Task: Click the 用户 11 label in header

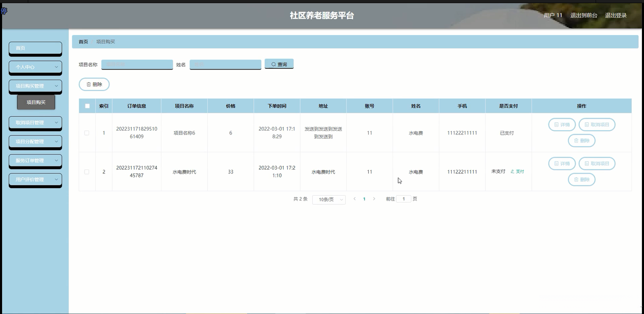Action: pos(553,15)
